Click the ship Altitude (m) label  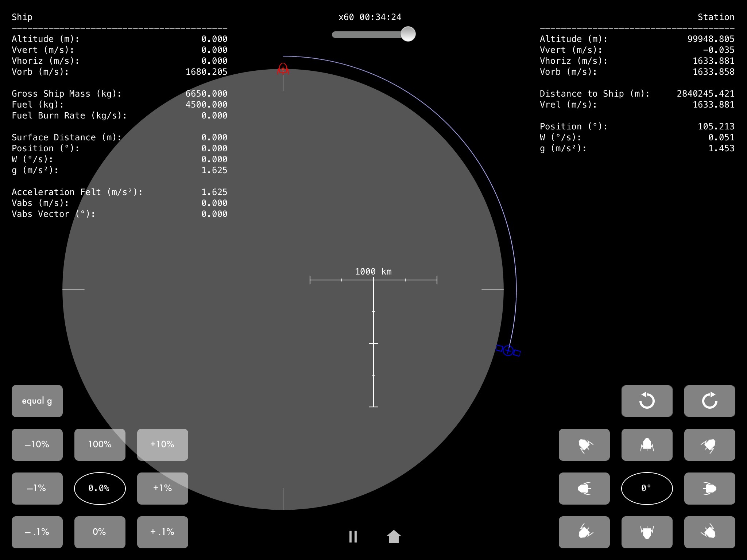tap(46, 39)
